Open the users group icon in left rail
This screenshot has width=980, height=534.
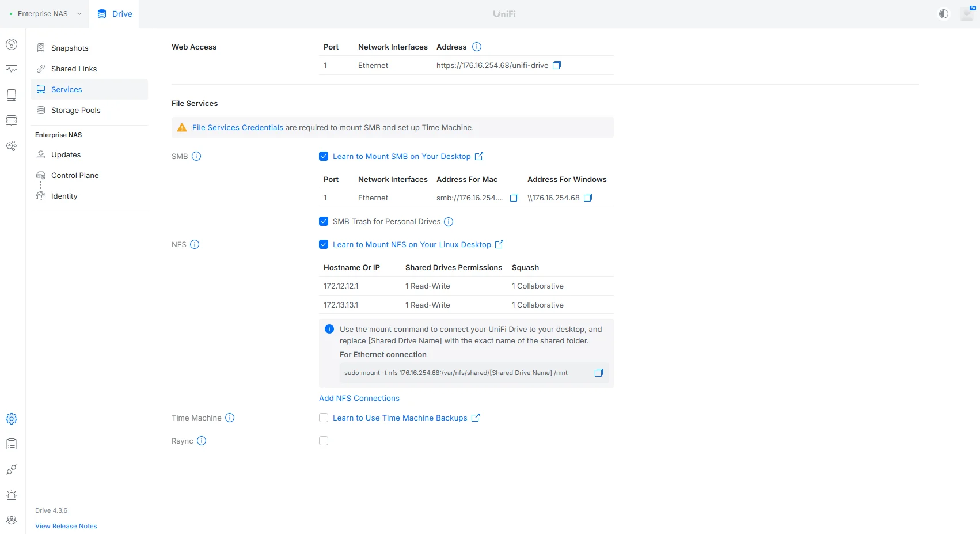click(x=12, y=520)
